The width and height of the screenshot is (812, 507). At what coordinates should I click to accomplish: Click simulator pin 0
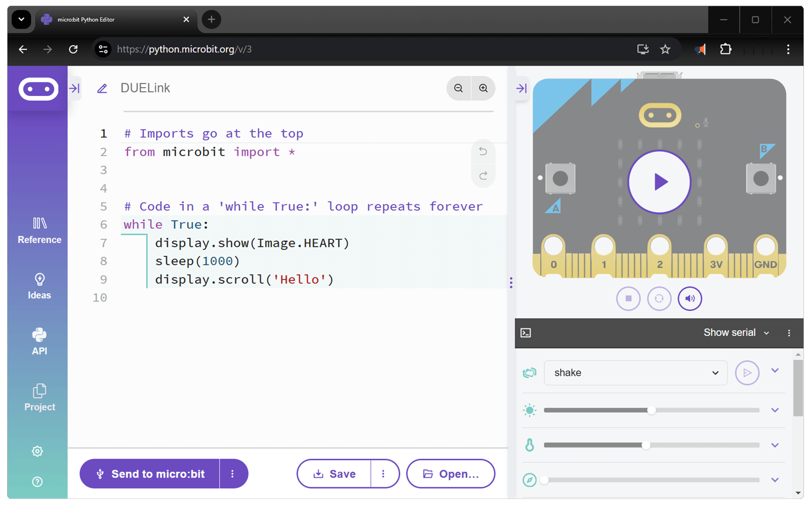pyautogui.click(x=554, y=255)
